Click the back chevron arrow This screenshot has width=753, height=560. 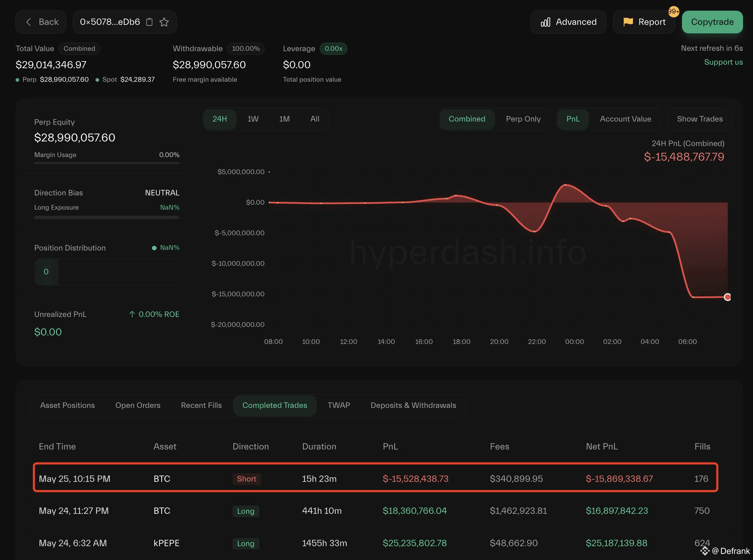28,22
